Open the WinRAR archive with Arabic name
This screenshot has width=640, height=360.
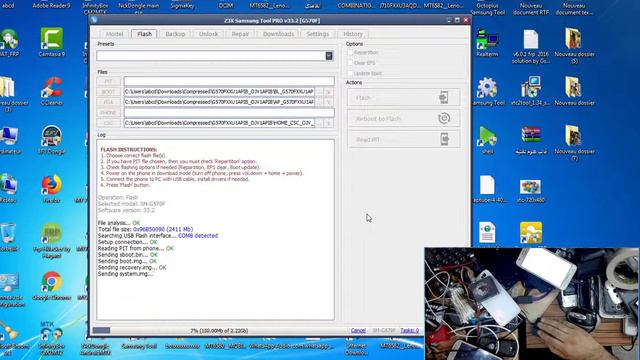[531, 140]
